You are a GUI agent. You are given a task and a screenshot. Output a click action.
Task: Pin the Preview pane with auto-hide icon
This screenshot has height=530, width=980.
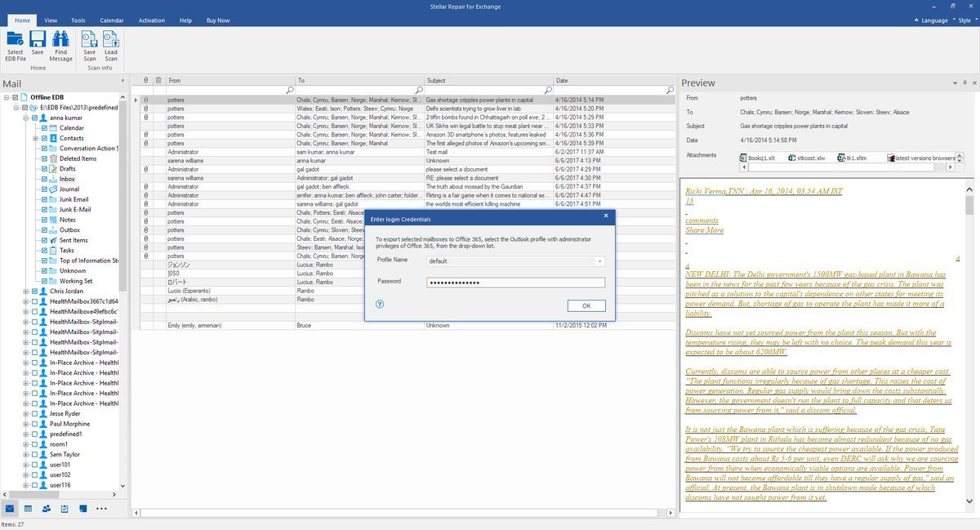pos(964,83)
